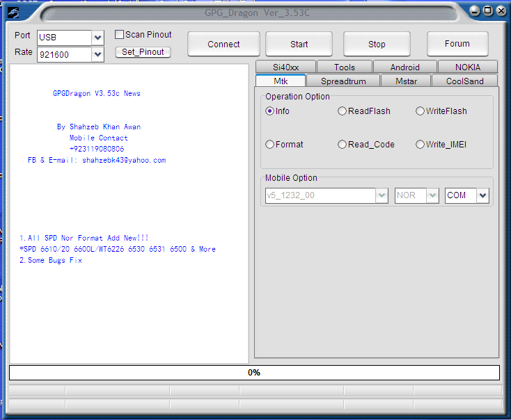Minimize the GPG_Dragon window

[475, 10]
